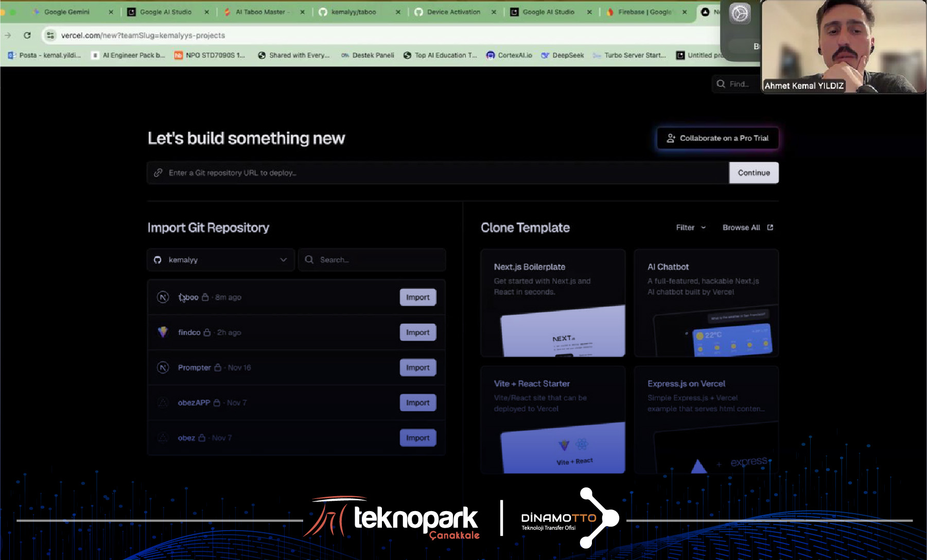Click the system settings gear icon

[740, 13]
